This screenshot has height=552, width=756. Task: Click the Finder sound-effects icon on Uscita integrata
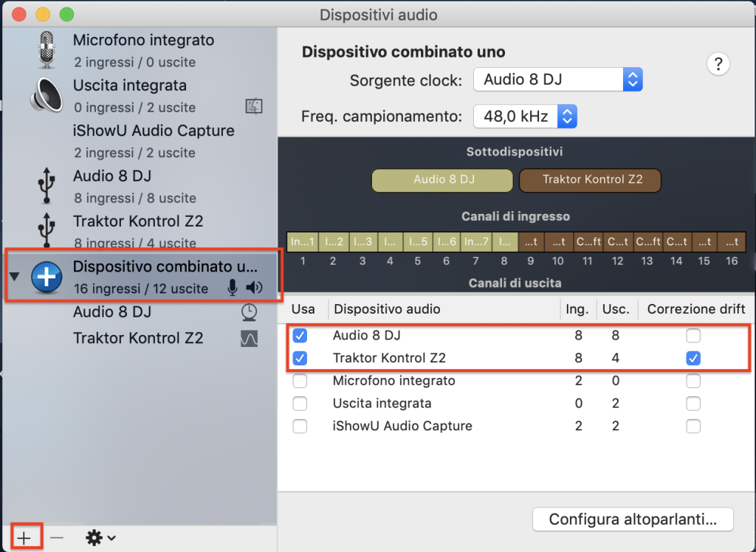[x=254, y=106]
